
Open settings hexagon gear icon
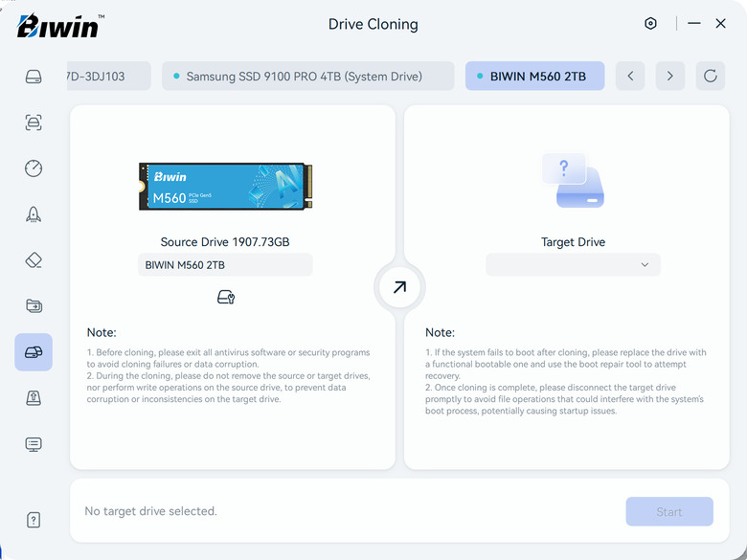(x=650, y=23)
